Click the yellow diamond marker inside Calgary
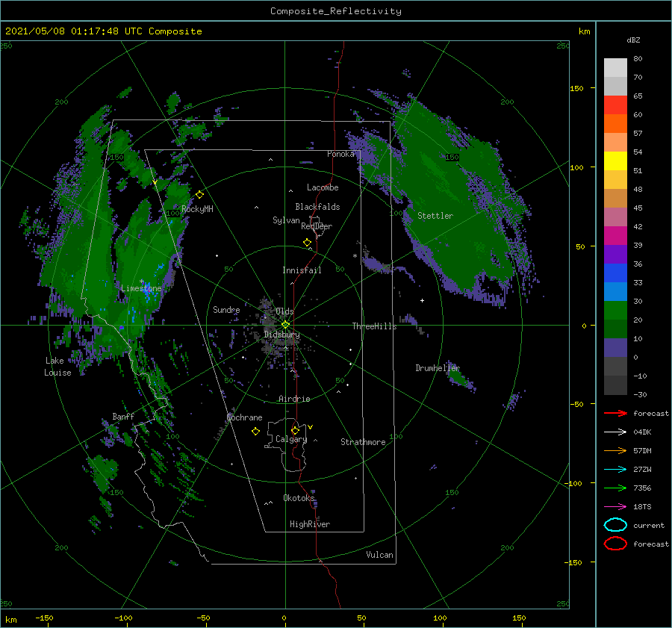Image resolution: width=672 pixels, height=628 pixels. (295, 430)
